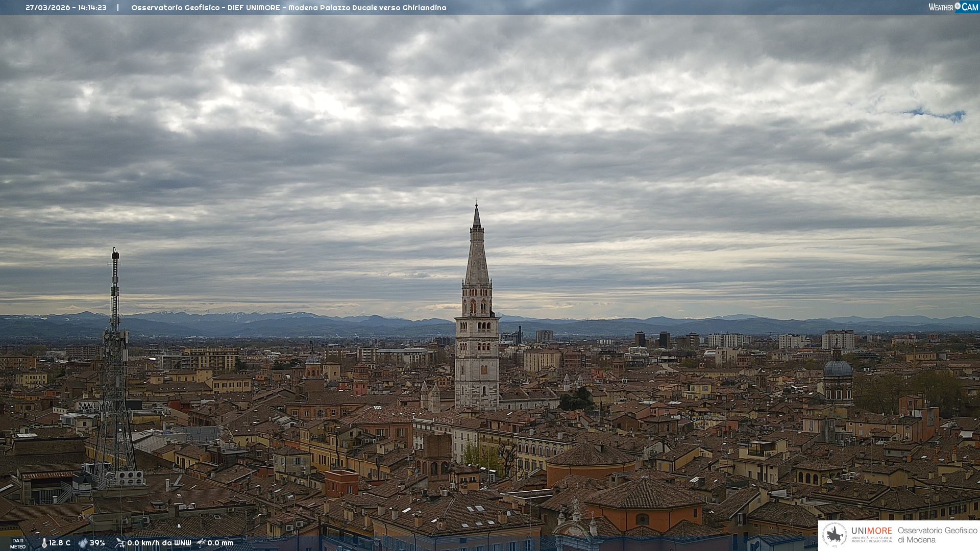Click the grey church dome
Image resolution: width=980 pixels, height=551 pixels.
pos(837,368)
